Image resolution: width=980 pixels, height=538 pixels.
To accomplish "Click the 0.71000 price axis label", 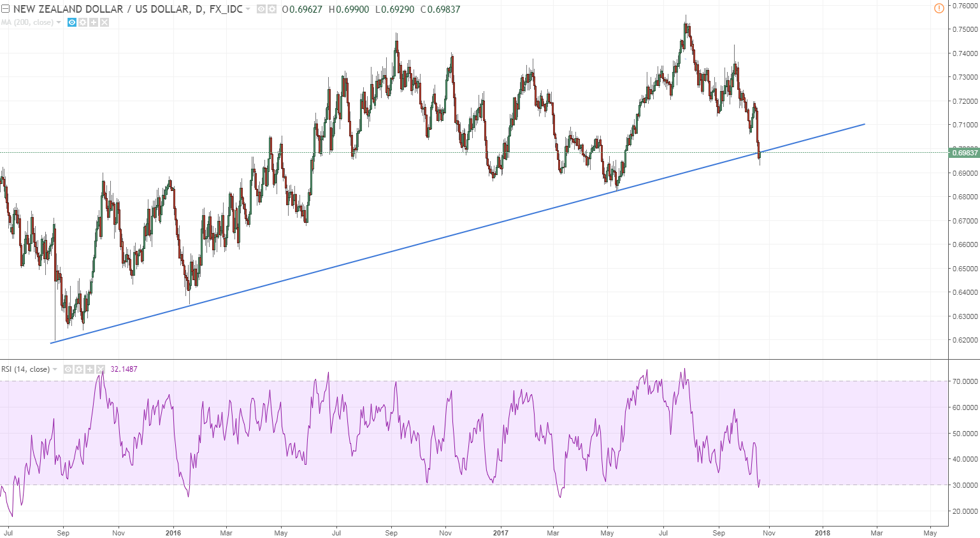I will point(965,125).
